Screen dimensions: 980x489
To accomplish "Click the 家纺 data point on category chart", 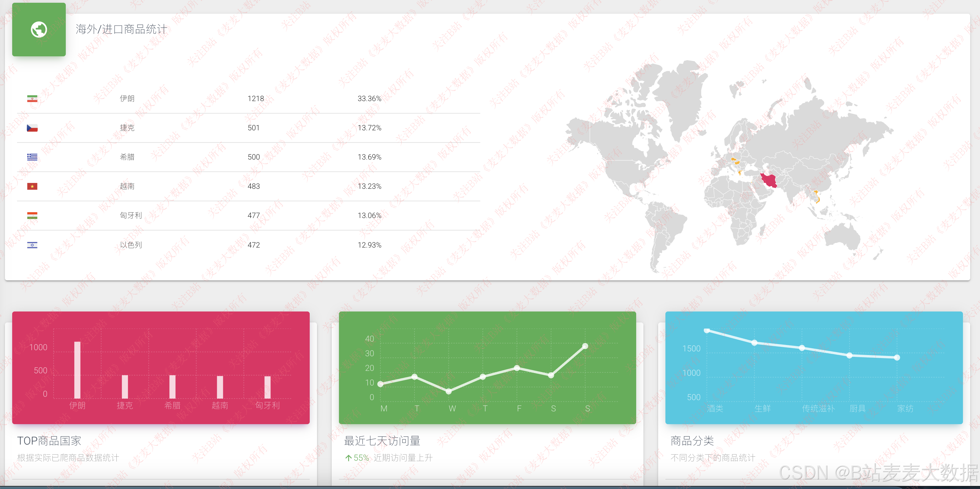I will click(x=897, y=357).
